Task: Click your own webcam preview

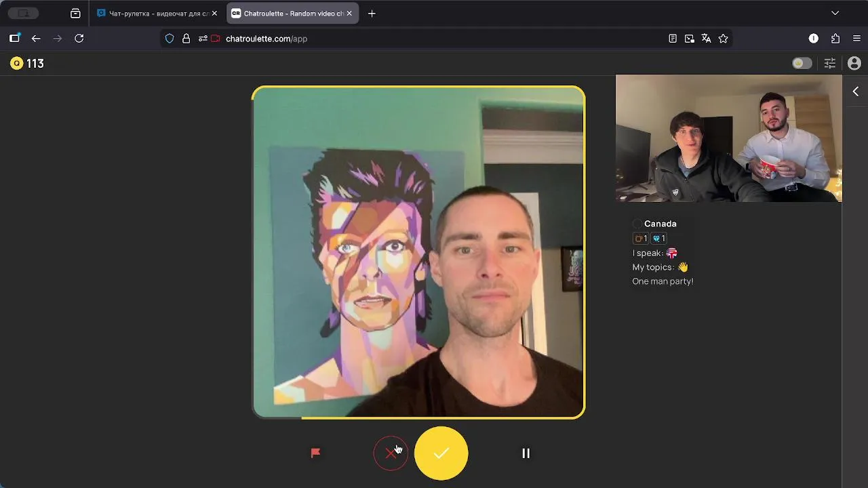Action: click(x=729, y=138)
